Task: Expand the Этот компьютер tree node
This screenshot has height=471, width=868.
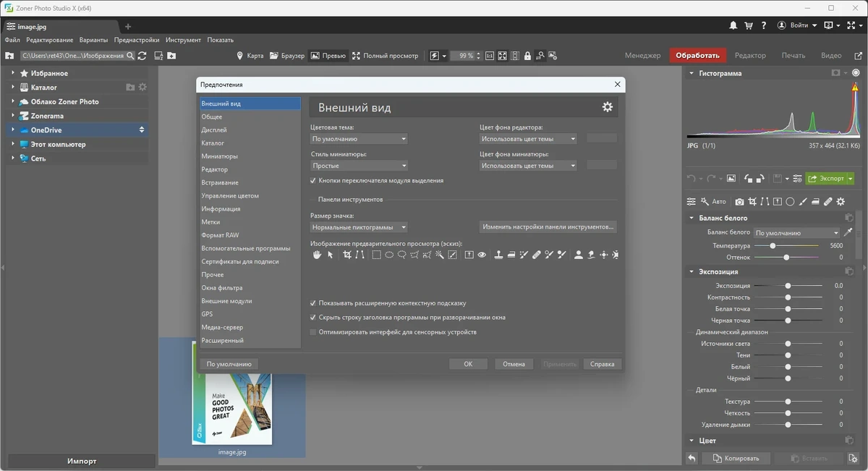Action: (x=13, y=144)
